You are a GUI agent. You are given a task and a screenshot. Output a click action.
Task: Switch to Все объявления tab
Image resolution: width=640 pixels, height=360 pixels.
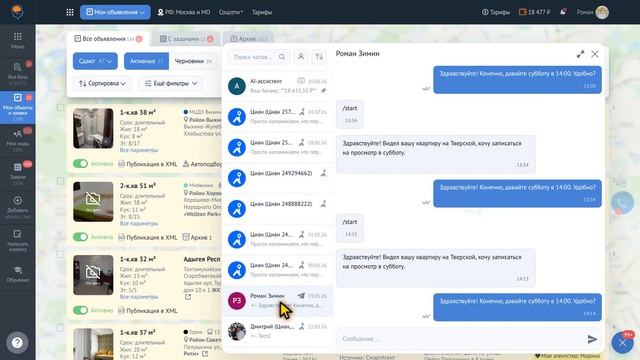coord(108,39)
